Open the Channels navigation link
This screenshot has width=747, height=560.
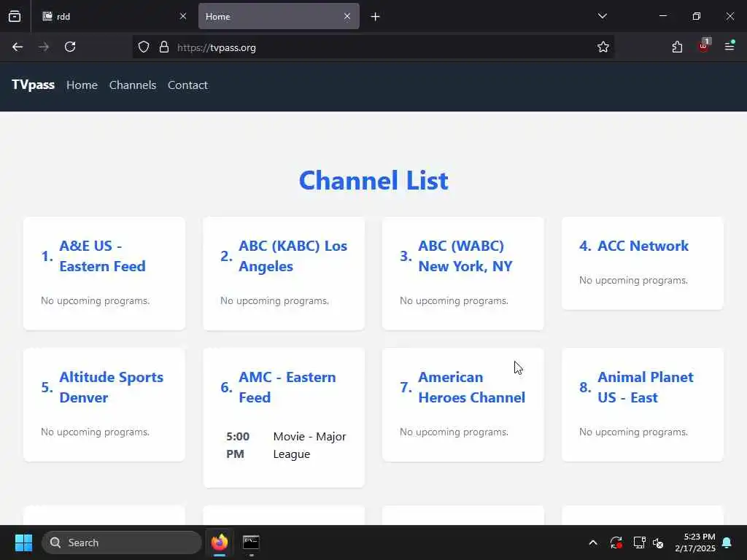click(133, 85)
